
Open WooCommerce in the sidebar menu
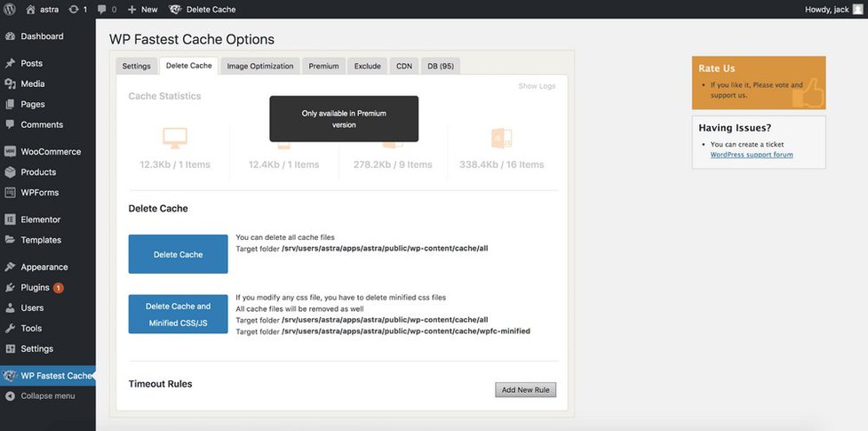click(51, 152)
